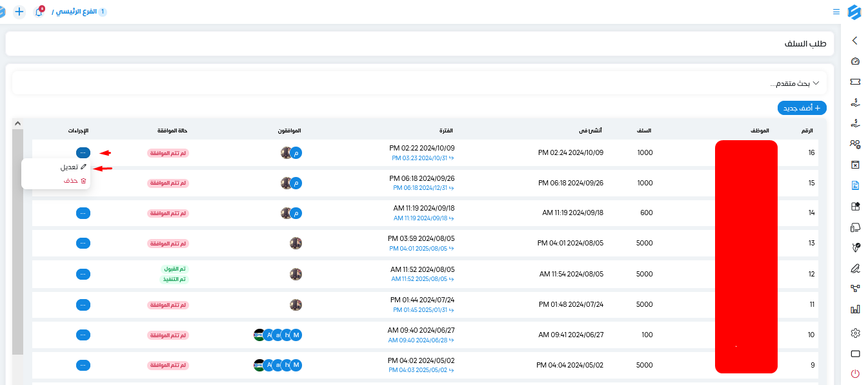Collapse the sidebar with back chevron
The width and height of the screenshot is (868, 385).
point(855,41)
